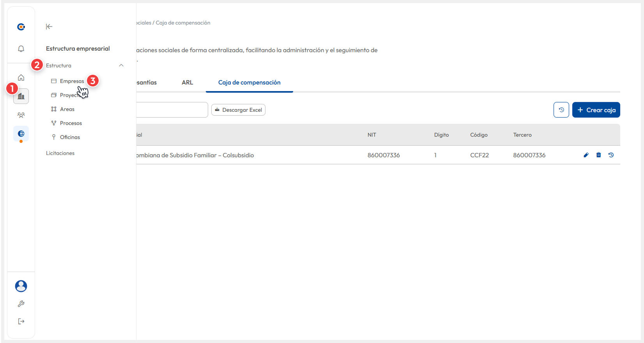Switch to the ARL tab
This screenshot has height=343, width=644.
coord(187,83)
